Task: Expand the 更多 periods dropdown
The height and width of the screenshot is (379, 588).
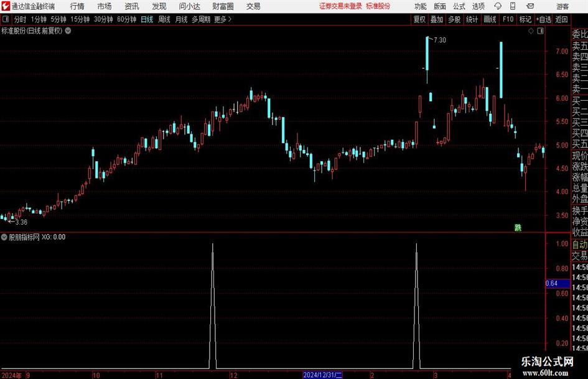Action: [x=223, y=19]
